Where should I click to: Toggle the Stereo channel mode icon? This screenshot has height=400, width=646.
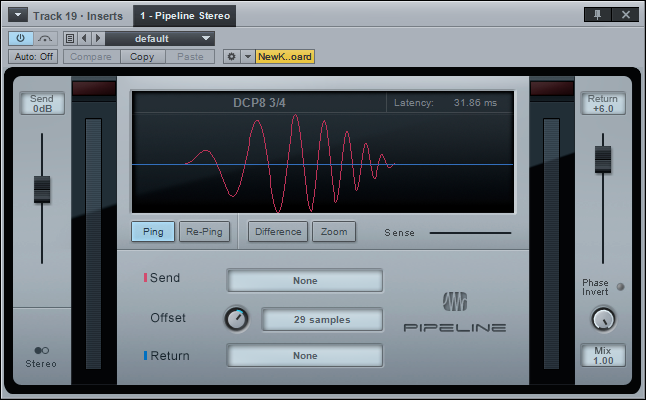[42, 351]
